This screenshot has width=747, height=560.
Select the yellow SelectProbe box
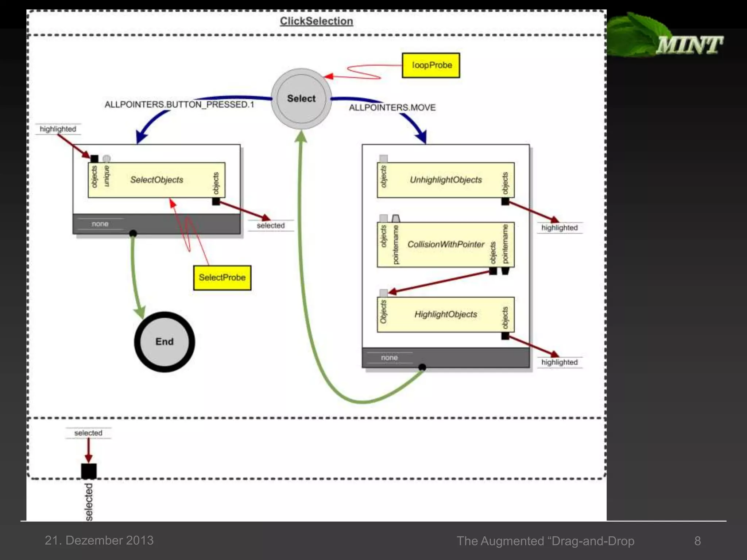(222, 278)
